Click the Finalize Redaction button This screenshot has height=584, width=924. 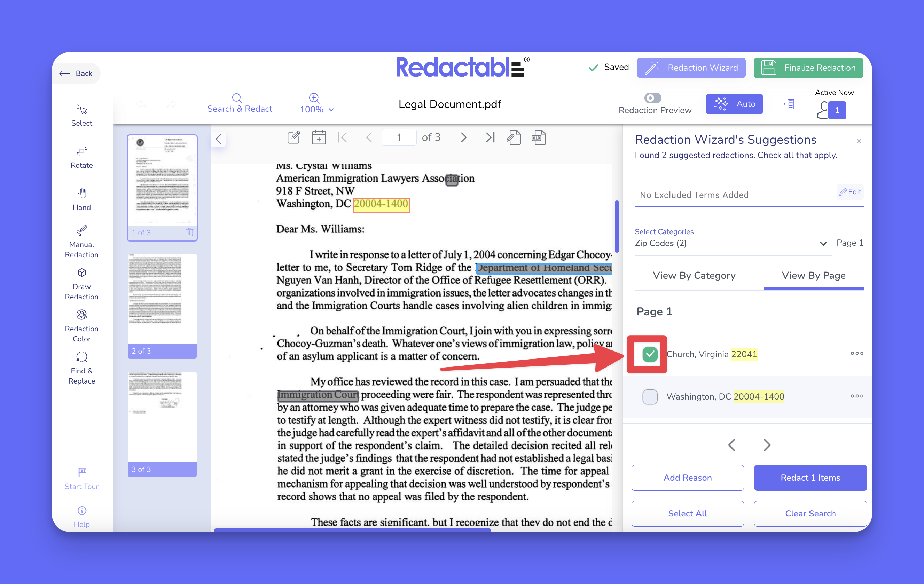point(808,68)
